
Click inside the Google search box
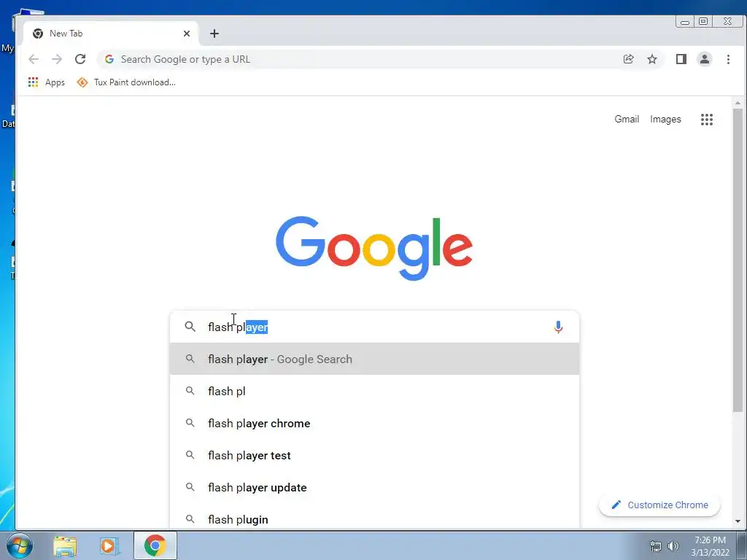point(374,327)
